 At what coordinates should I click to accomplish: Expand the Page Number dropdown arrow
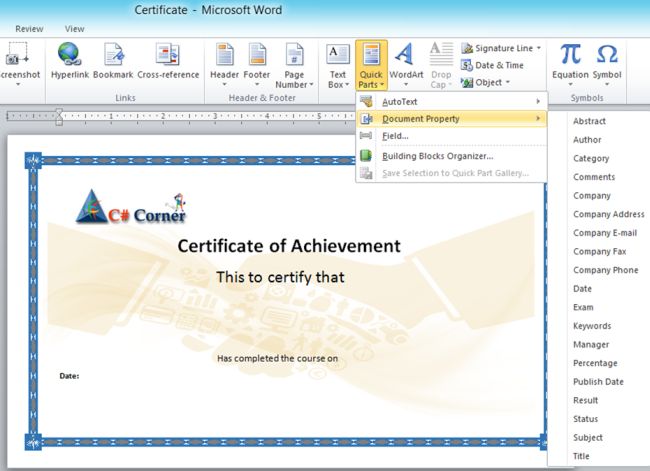coord(311,85)
